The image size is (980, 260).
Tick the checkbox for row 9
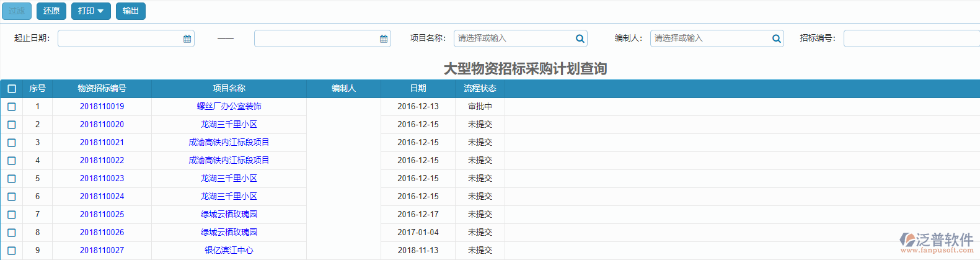point(12,251)
